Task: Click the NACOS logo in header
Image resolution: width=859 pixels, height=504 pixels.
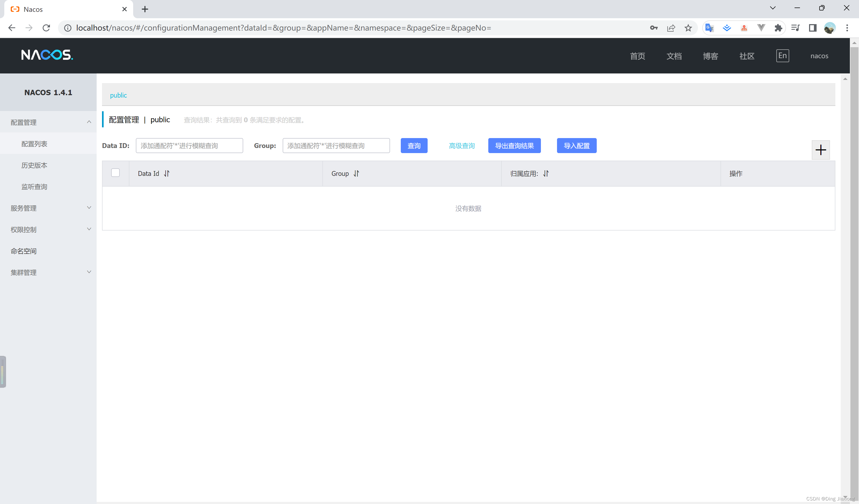Action: (x=47, y=55)
